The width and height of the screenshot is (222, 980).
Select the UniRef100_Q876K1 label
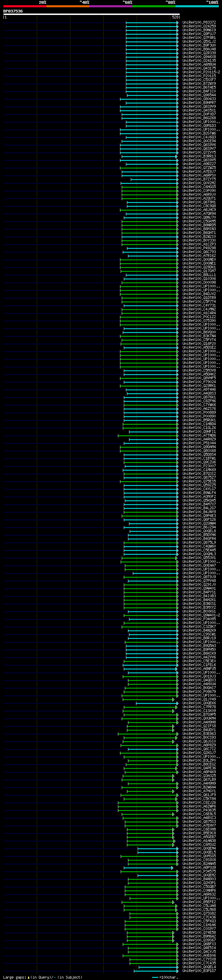(x=199, y=397)
